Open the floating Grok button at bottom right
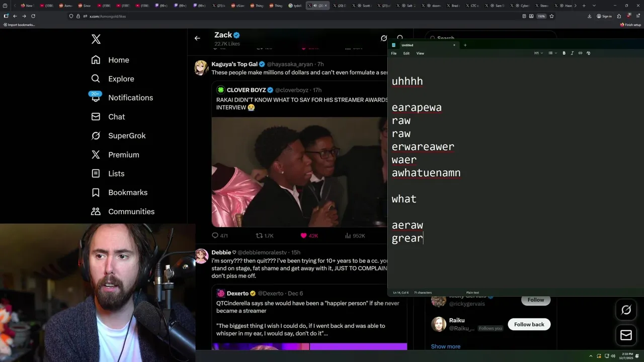This screenshot has width=644, height=362. [x=626, y=310]
